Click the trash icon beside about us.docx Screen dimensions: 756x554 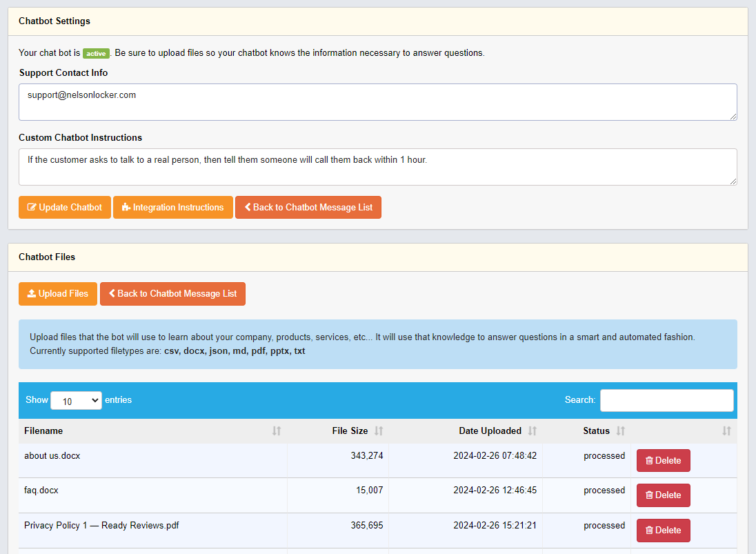[x=650, y=460]
